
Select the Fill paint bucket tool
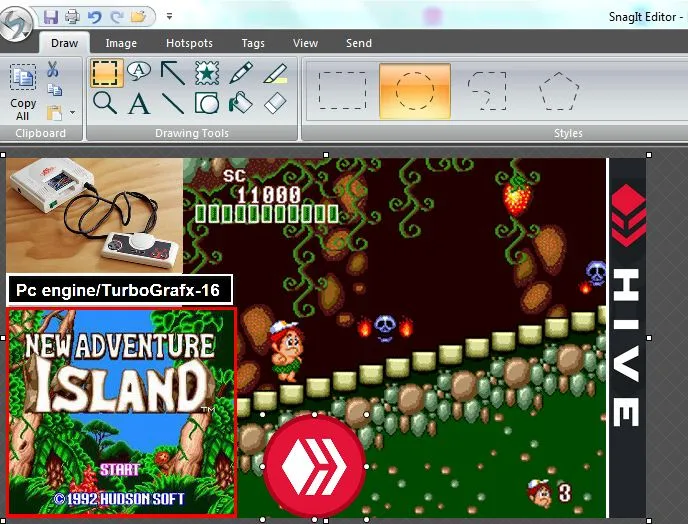coord(240,102)
